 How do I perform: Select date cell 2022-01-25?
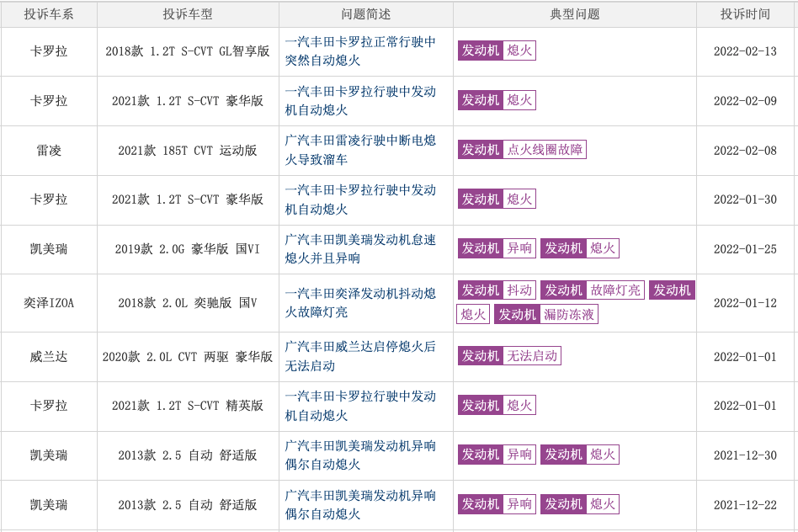tap(745, 249)
